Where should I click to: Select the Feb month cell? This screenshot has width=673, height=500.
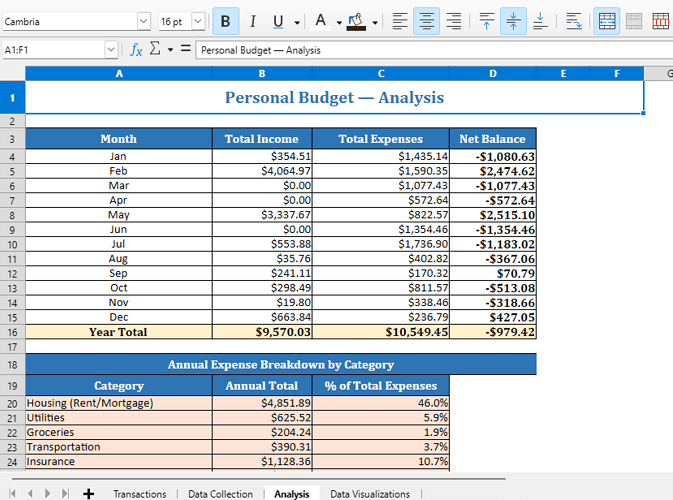pos(119,171)
